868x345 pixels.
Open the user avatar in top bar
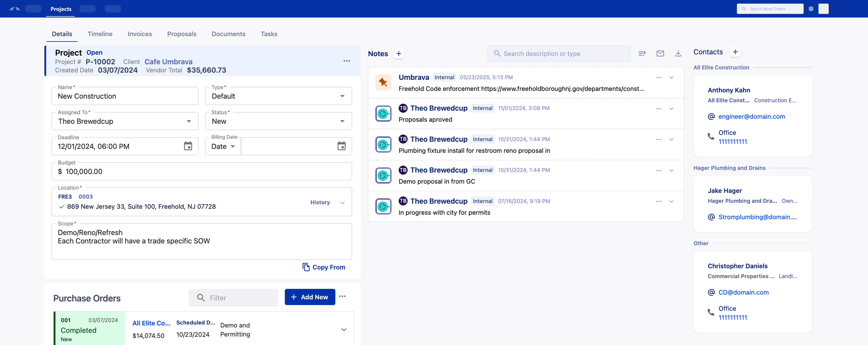click(823, 9)
